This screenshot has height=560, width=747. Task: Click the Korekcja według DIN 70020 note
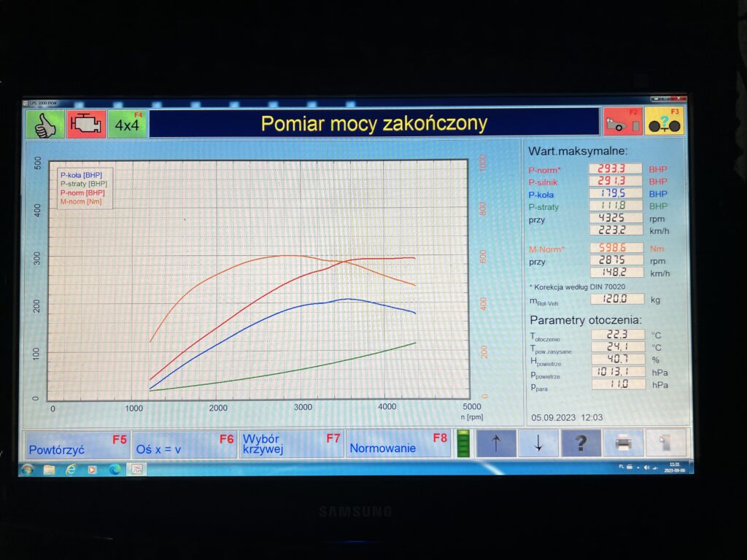(576, 287)
